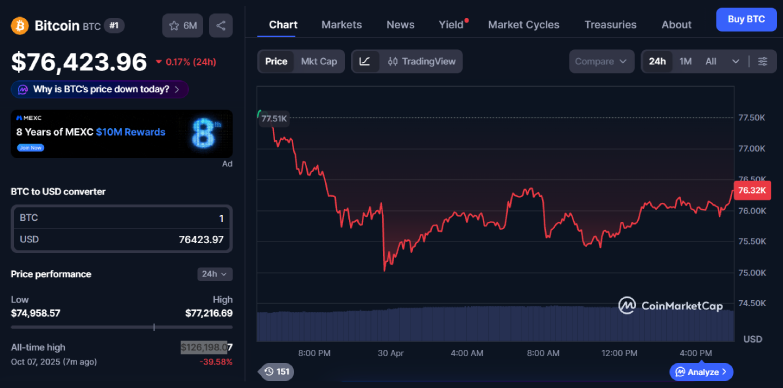The image size is (783, 388).
Task: Click the MEXC Join Now button
Action: coord(30,148)
